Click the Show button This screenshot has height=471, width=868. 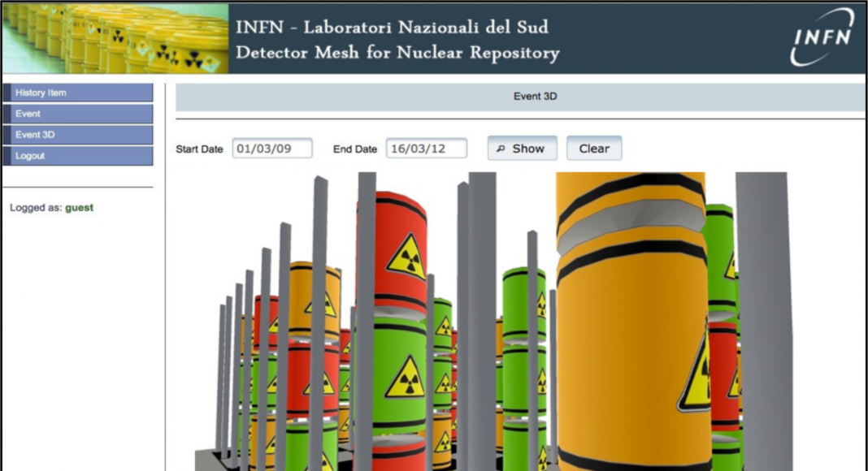522,148
